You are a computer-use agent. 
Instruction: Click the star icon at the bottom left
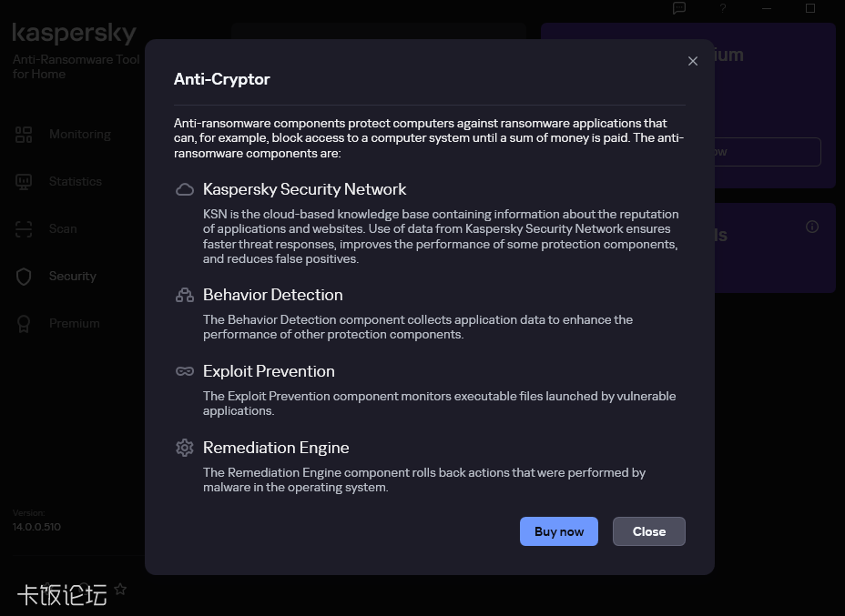click(120, 589)
